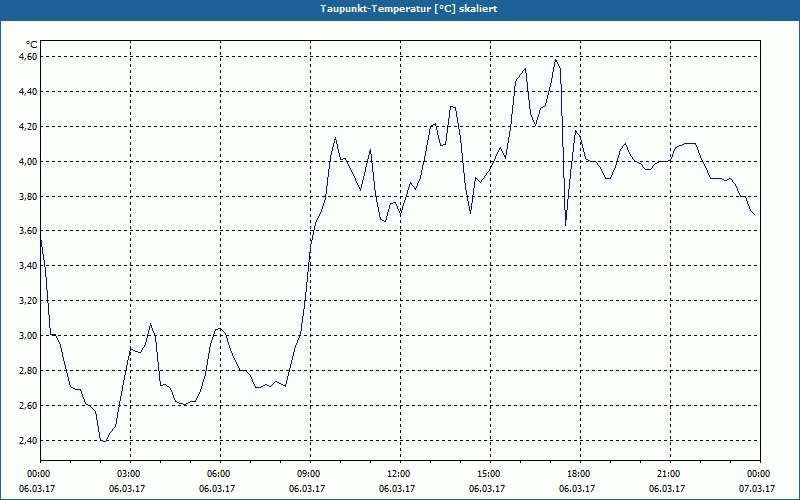This screenshot has width=800, height=500.
Task: Select the '2,60' y-axis value
Action: click(x=28, y=406)
